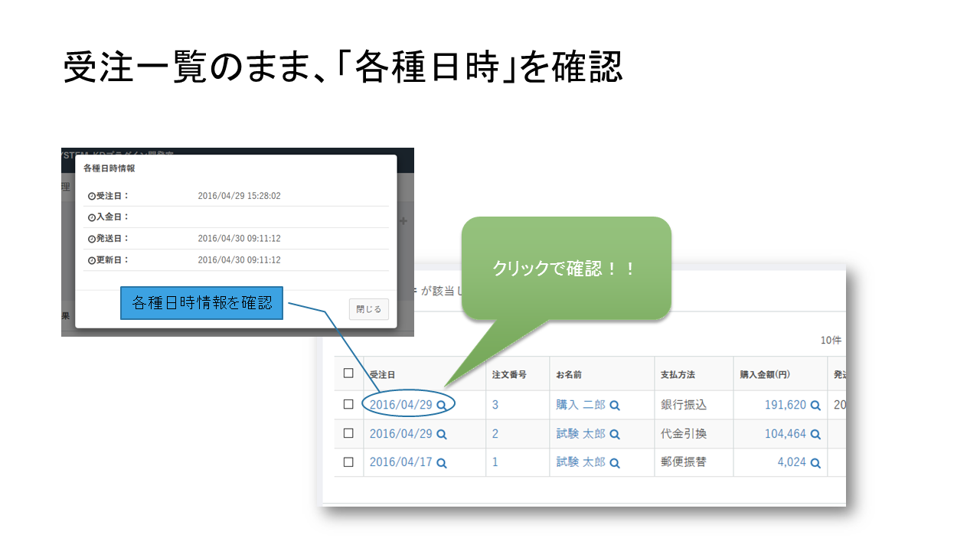
Task: Click payment method 代金引換
Action: (684, 434)
